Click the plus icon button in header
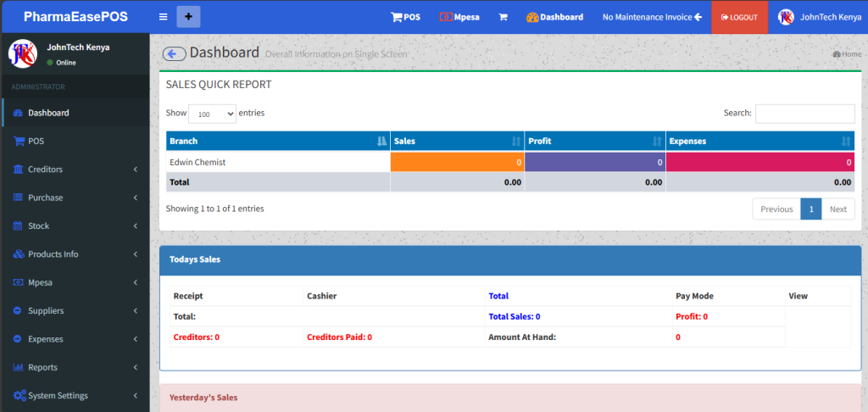This screenshot has height=412, width=868. click(x=188, y=17)
